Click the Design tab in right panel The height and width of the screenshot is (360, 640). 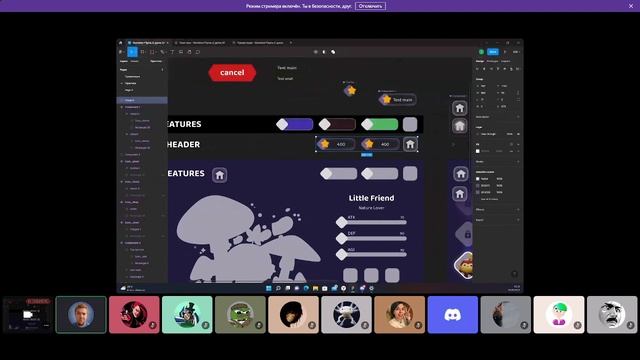[480, 61]
